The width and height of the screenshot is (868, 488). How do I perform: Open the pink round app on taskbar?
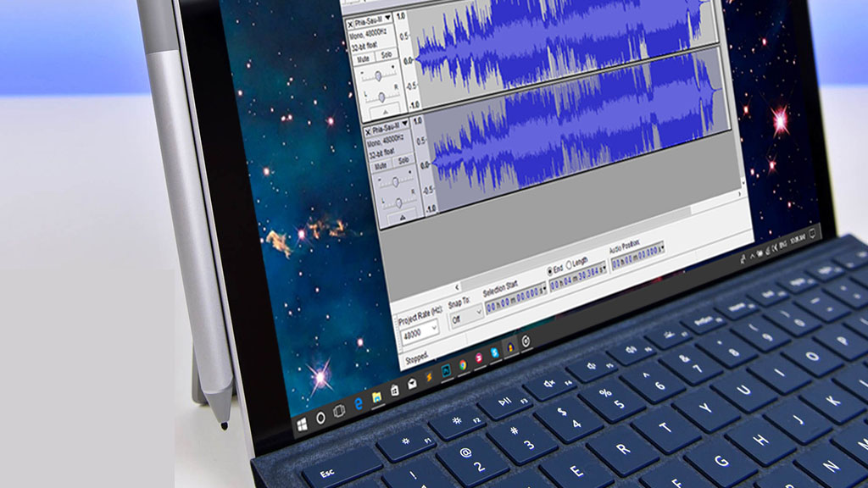[479, 359]
